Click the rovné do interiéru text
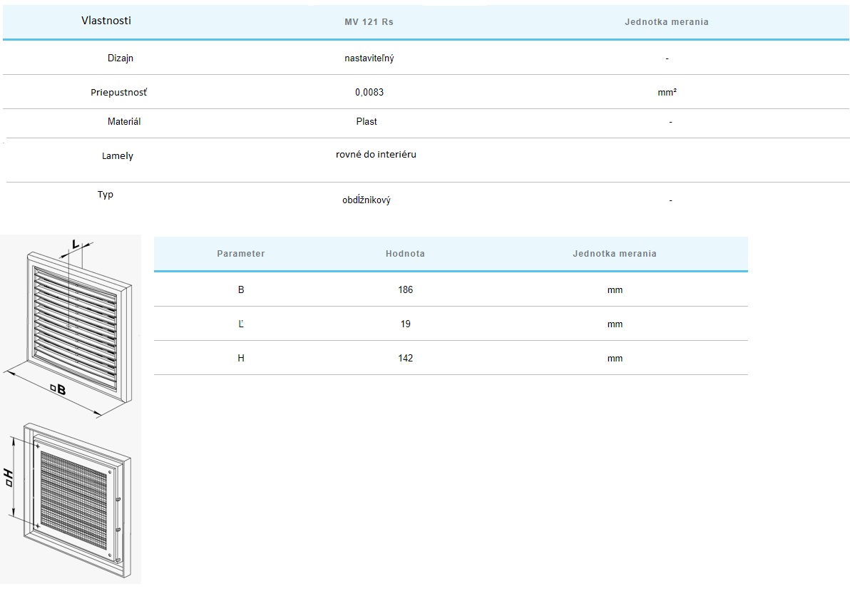Viewport: 850px width, 616px height. [376, 155]
